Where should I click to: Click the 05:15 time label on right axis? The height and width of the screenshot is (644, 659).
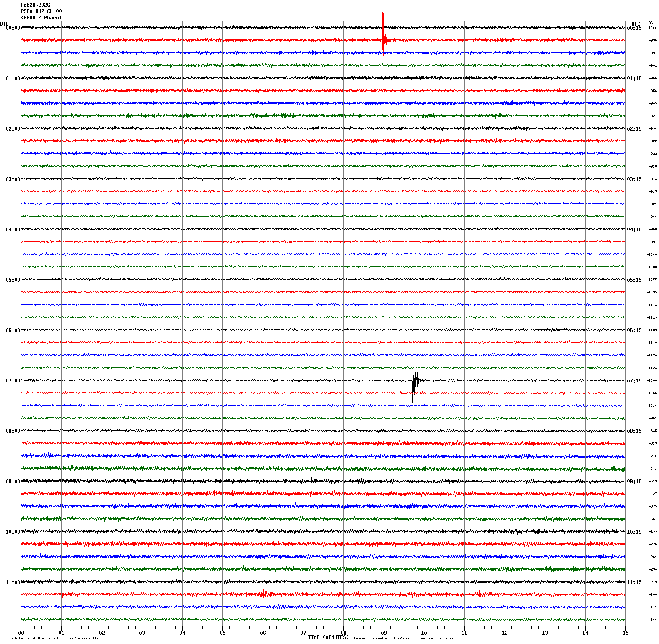[x=634, y=280]
